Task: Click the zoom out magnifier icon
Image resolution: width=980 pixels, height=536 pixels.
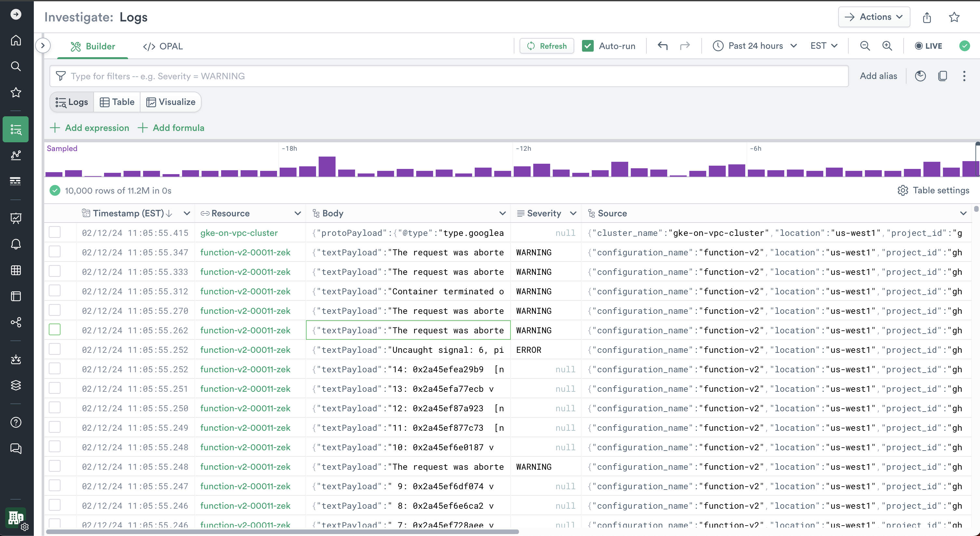Action: point(865,46)
